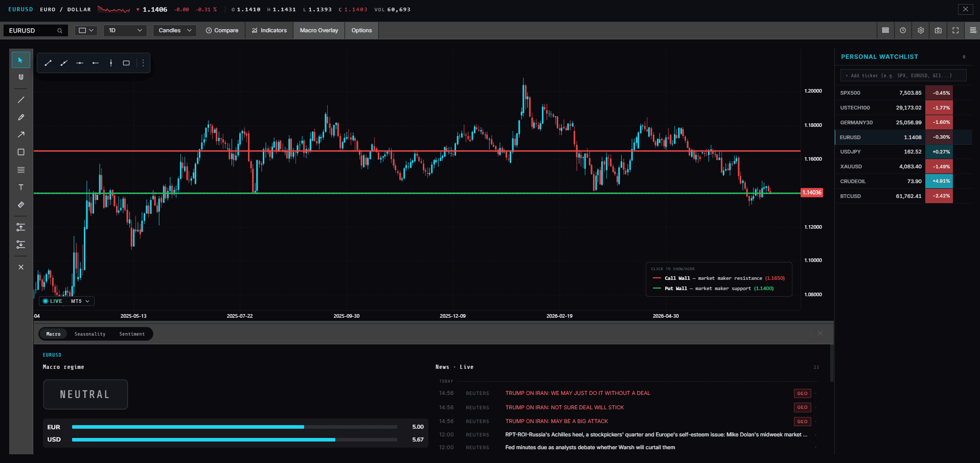Click the send-backward layer icon in sidebar
Image resolution: width=980 pixels, height=463 pixels.
tap(21, 245)
